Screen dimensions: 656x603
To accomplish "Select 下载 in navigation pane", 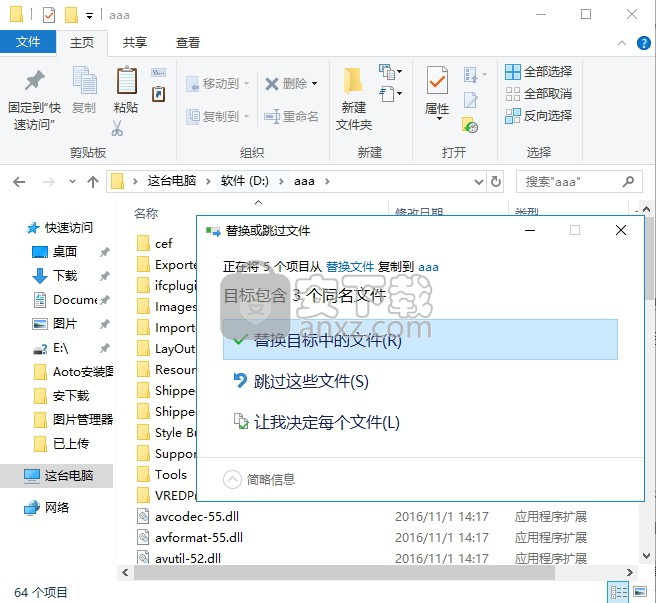I will (65, 276).
